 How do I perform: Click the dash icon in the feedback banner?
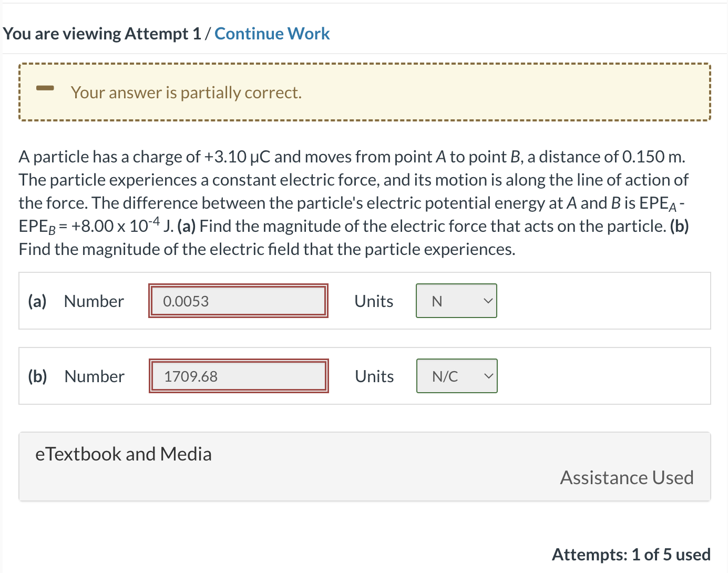[45, 89]
